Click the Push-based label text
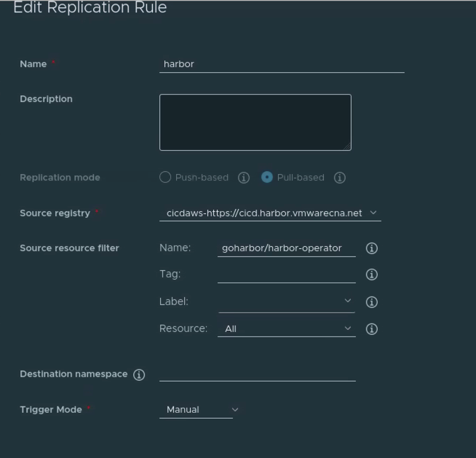The width and height of the screenshot is (476, 458). click(x=202, y=178)
